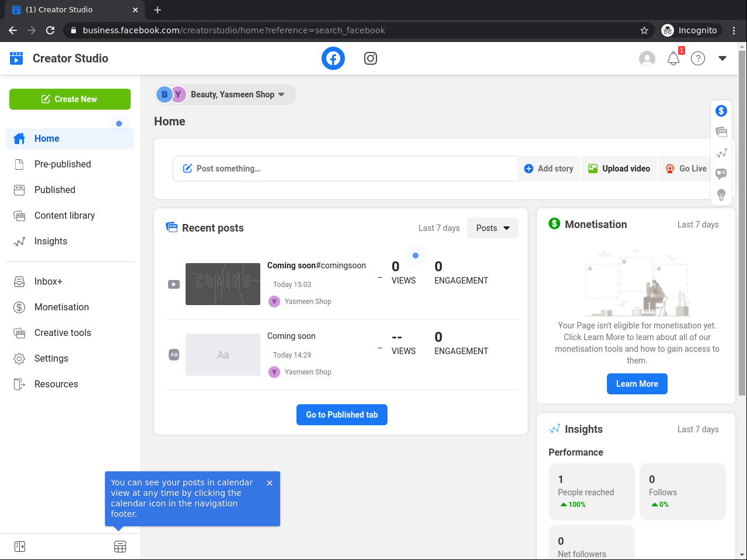Click the Insights panel graph icon

tap(554, 429)
